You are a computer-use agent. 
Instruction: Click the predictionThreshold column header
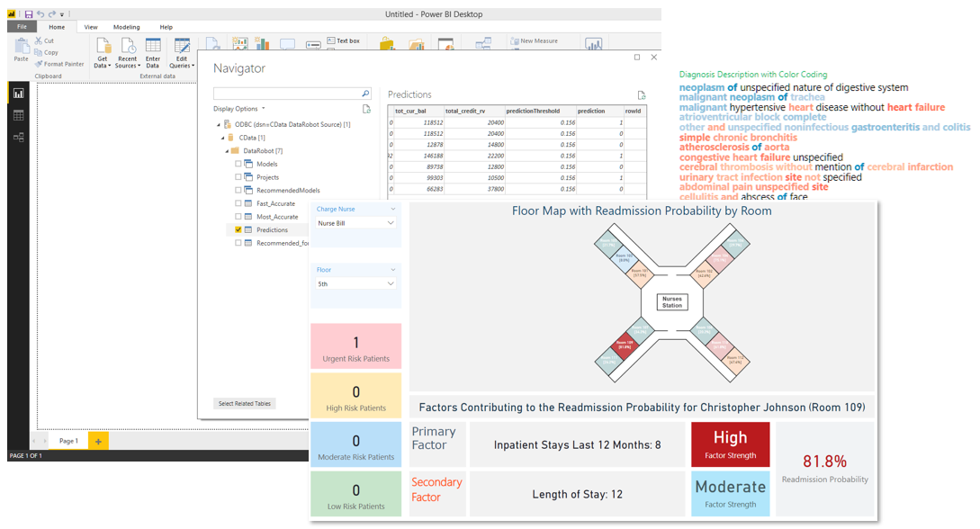click(x=533, y=112)
